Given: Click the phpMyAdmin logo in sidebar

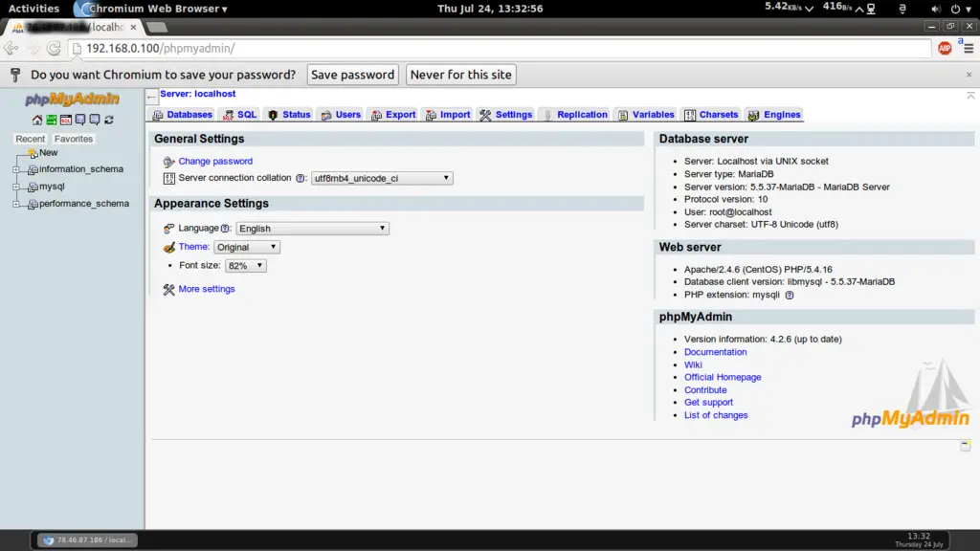Looking at the screenshot, I should tap(72, 99).
